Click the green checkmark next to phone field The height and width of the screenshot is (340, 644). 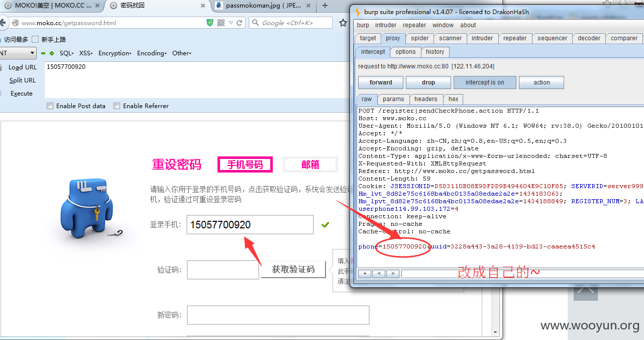click(x=325, y=225)
